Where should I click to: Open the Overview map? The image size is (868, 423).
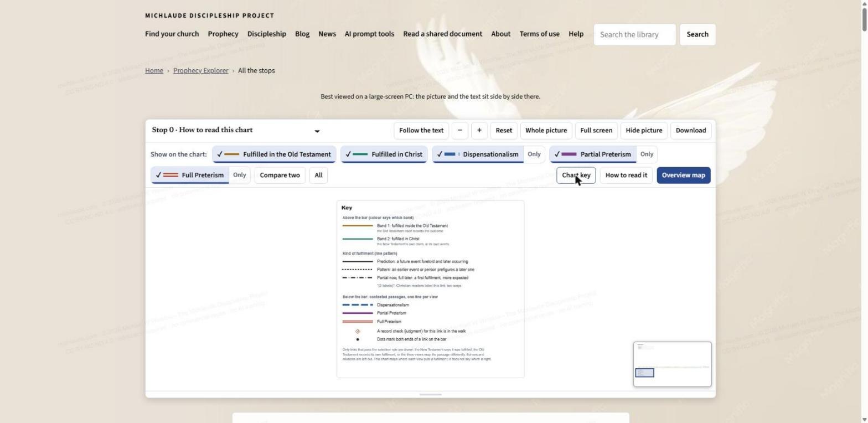click(x=684, y=175)
